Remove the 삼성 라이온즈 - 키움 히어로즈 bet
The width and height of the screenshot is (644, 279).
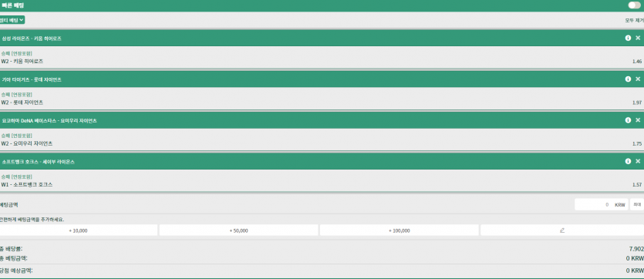point(638,38)
